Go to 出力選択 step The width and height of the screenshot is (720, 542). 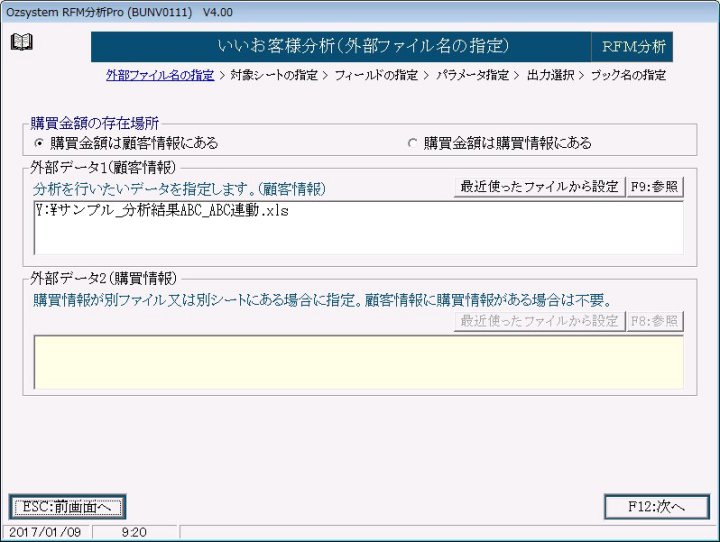[x=550, y=75]
